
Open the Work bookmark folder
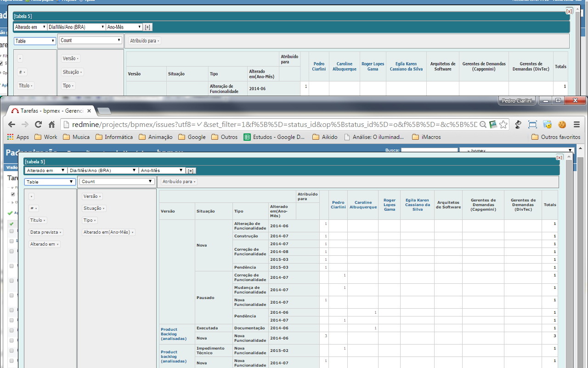pyautogui.click(x=46, y=137)
